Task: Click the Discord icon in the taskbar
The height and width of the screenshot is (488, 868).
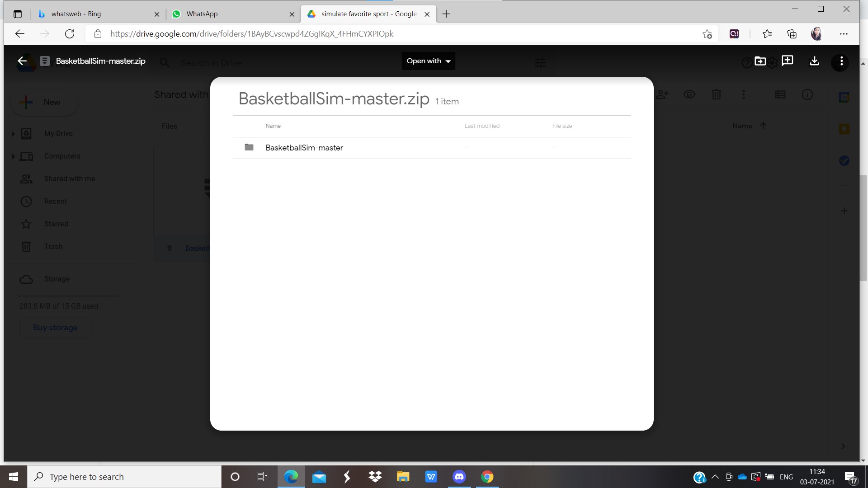Action: [459, 477]
